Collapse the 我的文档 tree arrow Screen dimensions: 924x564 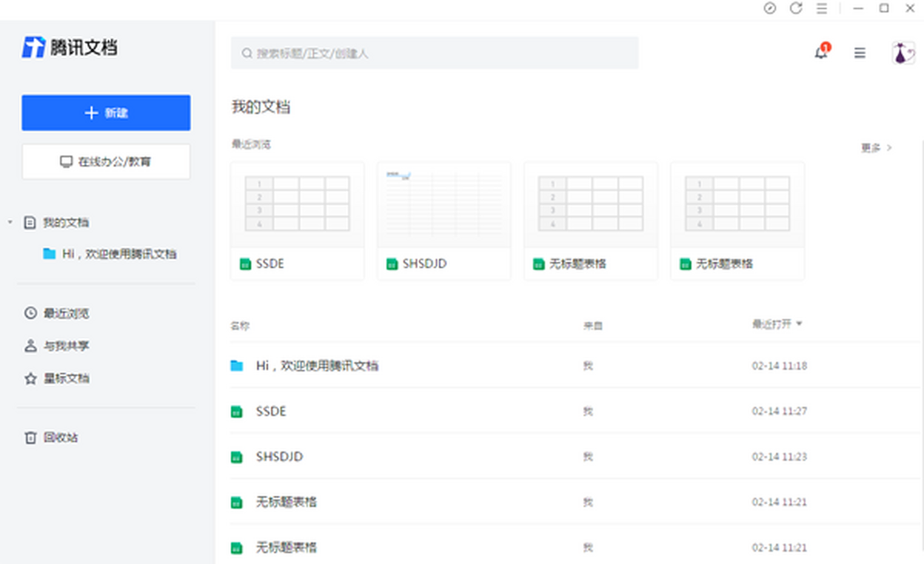point(10,223)
